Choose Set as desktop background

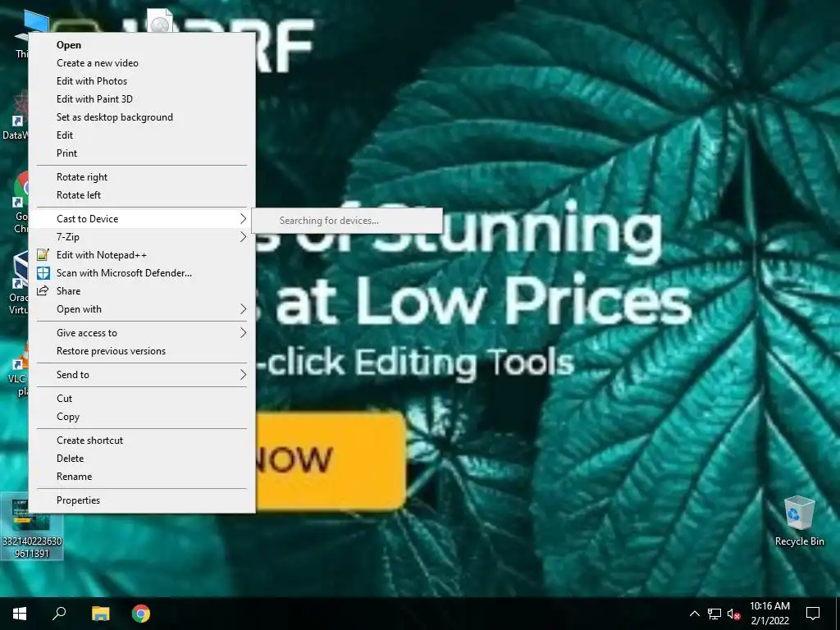click(142, 117)
